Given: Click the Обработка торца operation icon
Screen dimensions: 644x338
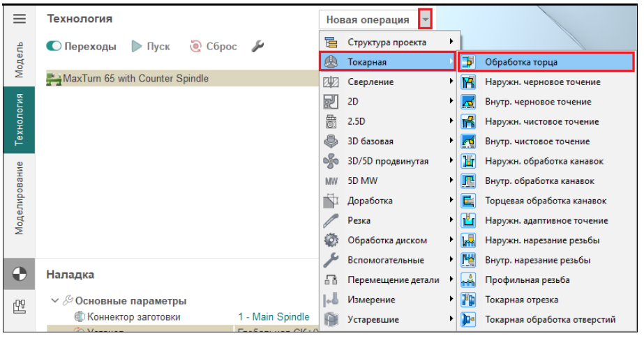Looking at the screenshot, I should coord(469,62).
